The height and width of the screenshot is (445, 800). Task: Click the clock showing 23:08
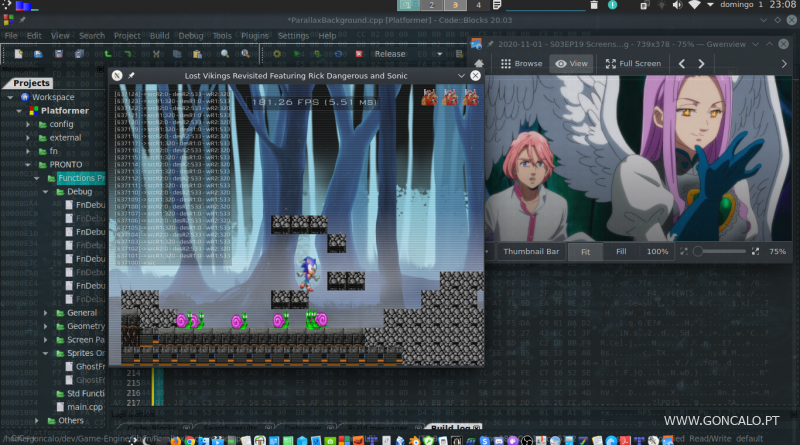(783, 5)
